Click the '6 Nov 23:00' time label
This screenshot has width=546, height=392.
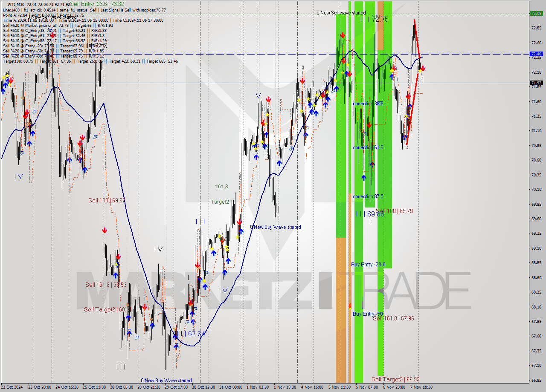click(395, 387)
